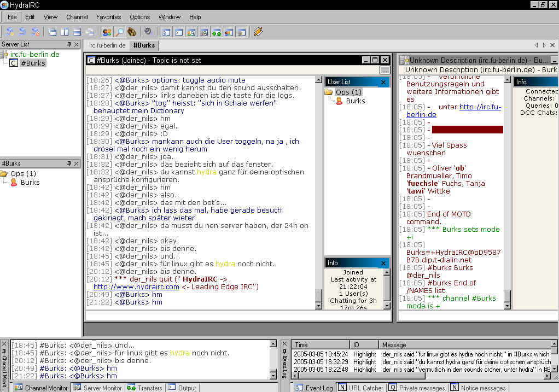Screen dimensions: 559x392
Task: Click the Message column header in Event Log
Action: (x=464, y=344)
